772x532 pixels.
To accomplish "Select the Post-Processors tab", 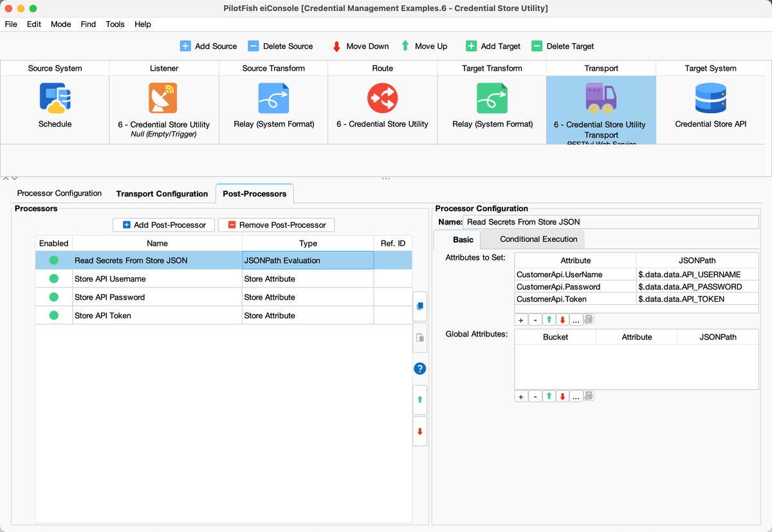I will [255, 194].
